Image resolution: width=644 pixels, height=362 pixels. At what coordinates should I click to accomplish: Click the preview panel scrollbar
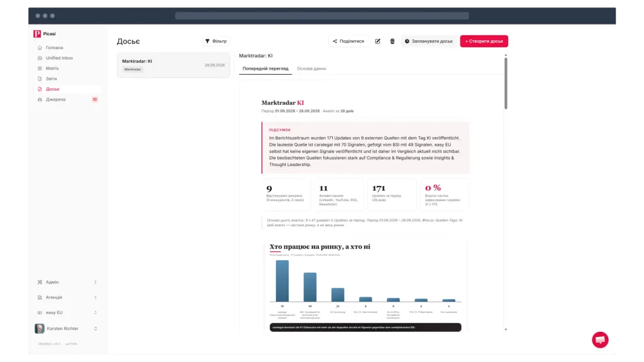click(506, 84)
